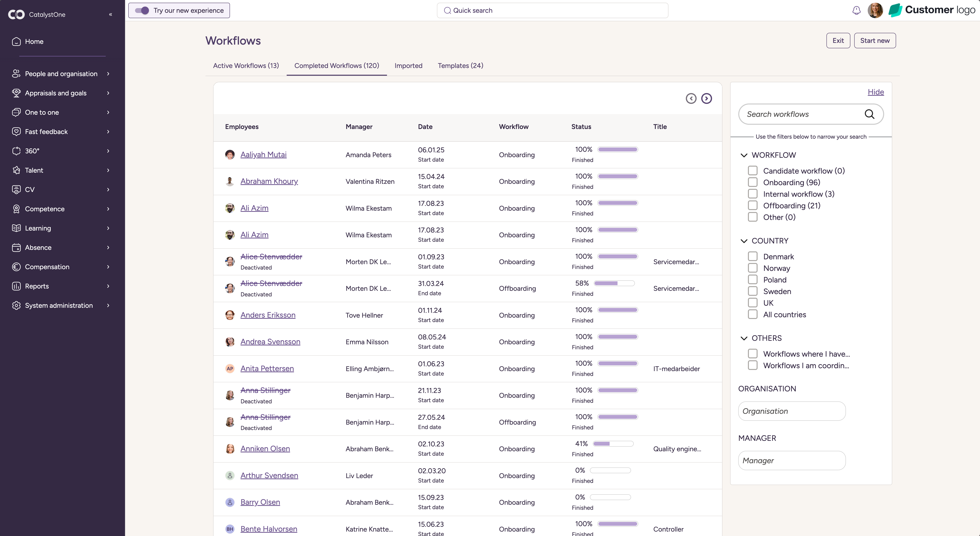Collapse the WORKFLOW filter section
Image resolution: width=980 pixels, height=536 pixels.
(x=744, y=155)
